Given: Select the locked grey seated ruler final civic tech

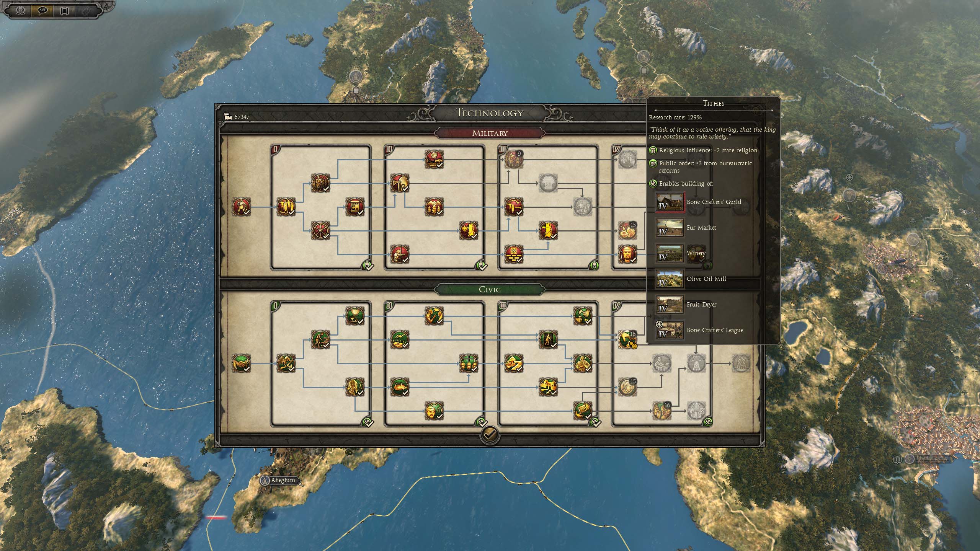Looking at the screenshot, I should 741,364.
